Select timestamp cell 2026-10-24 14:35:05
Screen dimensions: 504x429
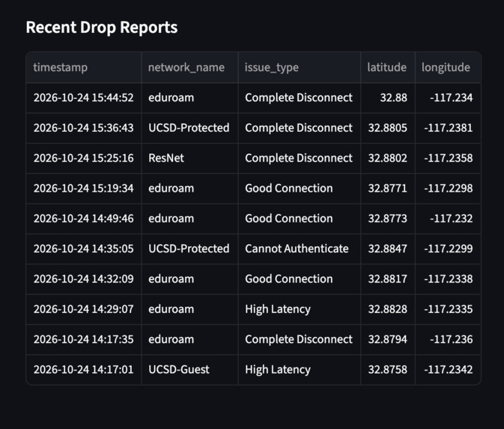(84, 249)
